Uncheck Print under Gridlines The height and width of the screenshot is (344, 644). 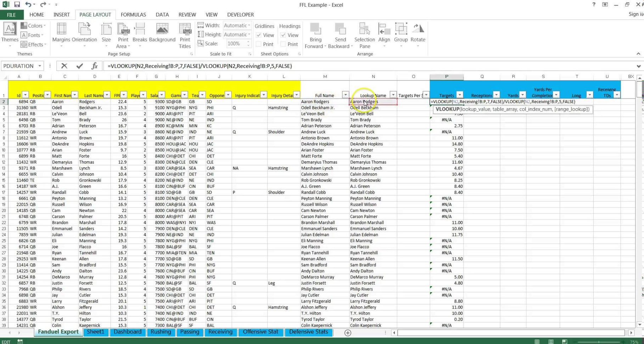pos(258,44)
